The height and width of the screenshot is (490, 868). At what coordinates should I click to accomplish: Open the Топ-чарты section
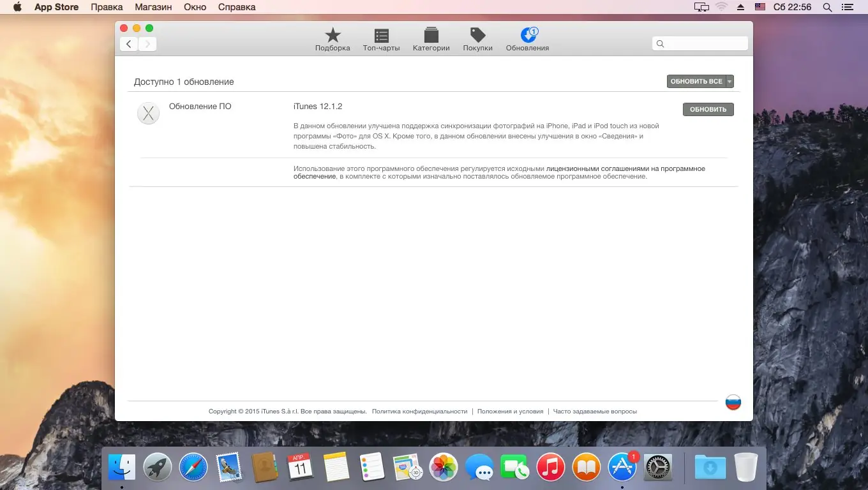(381, 36)
